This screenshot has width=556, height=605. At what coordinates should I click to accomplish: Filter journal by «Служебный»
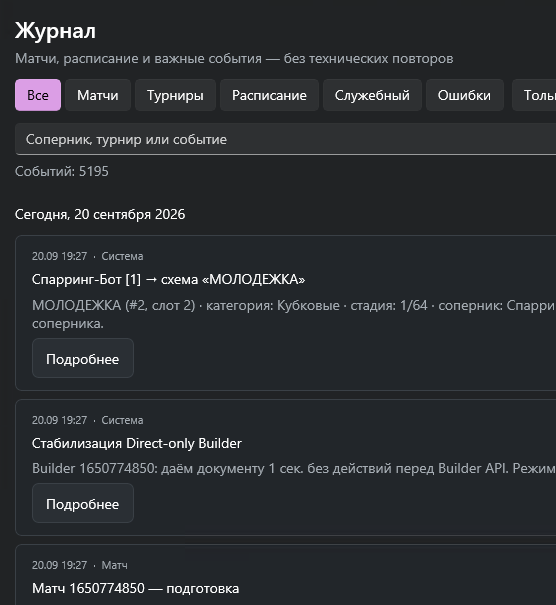pos(372,95)
